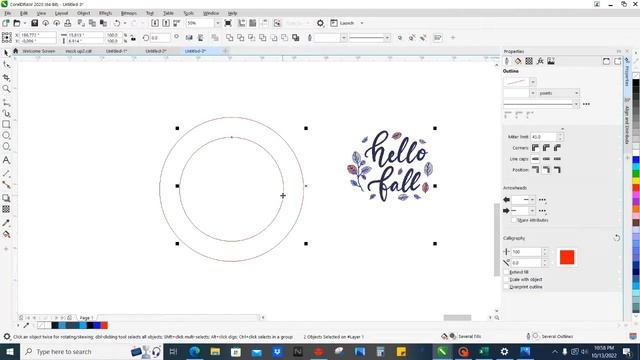640x360 pixels.
Task: Open start arrowhead dropdown
Action: (x=532, y=200)
